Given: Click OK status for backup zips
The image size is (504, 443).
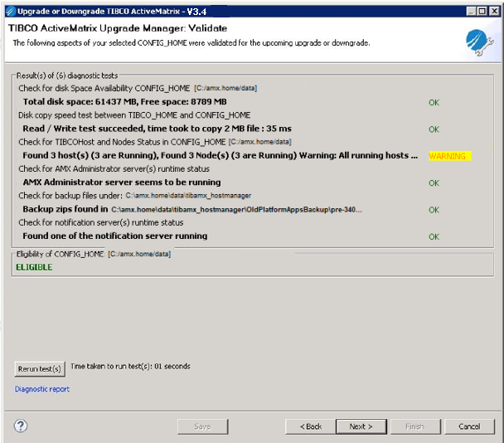Looking at the screenshot, I should click(434, 210).
